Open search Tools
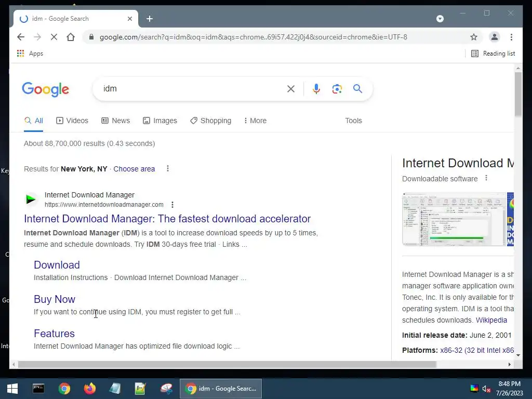Image resolution: width=532 pixels, height=399 pixels. pyautogui.click(x=353, y=121)
